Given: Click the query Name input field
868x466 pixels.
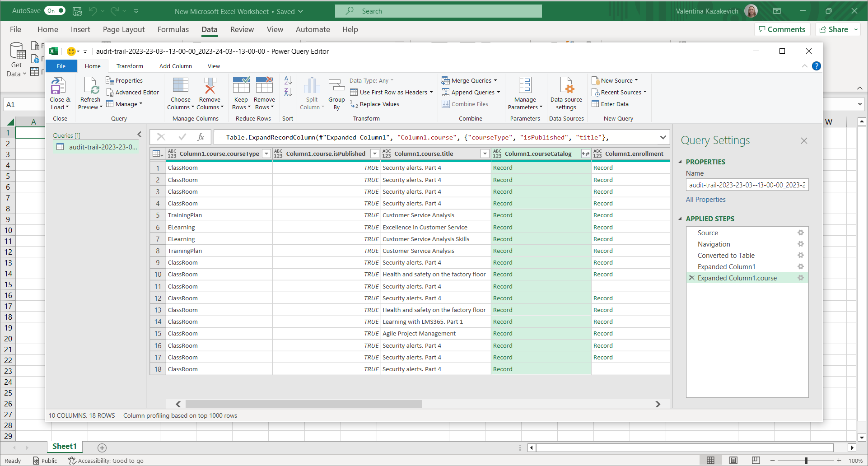Looking at the screenshot, I should pos(747,185).
